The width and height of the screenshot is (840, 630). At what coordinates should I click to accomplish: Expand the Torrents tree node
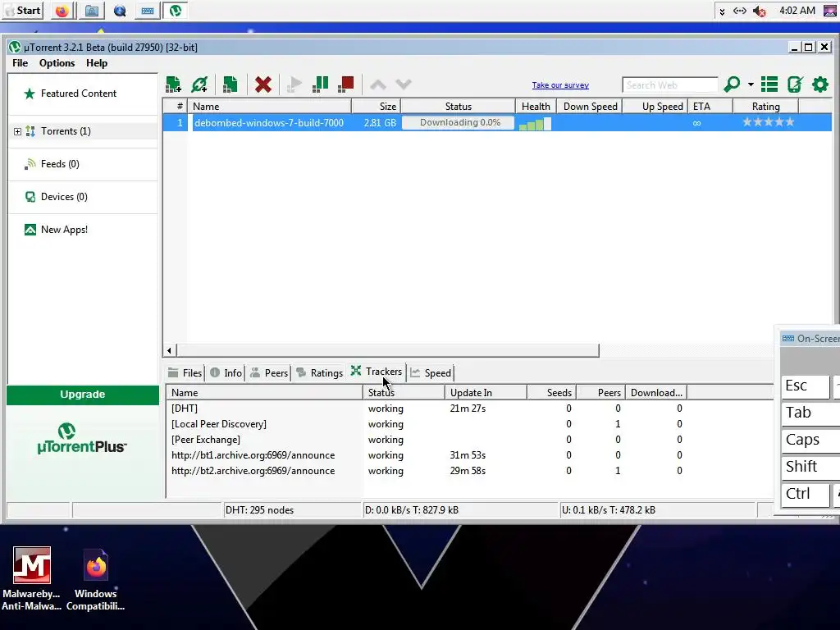17,131
